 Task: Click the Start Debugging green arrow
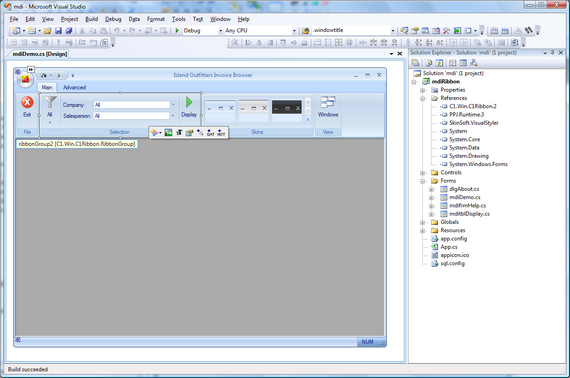(177, 31)
